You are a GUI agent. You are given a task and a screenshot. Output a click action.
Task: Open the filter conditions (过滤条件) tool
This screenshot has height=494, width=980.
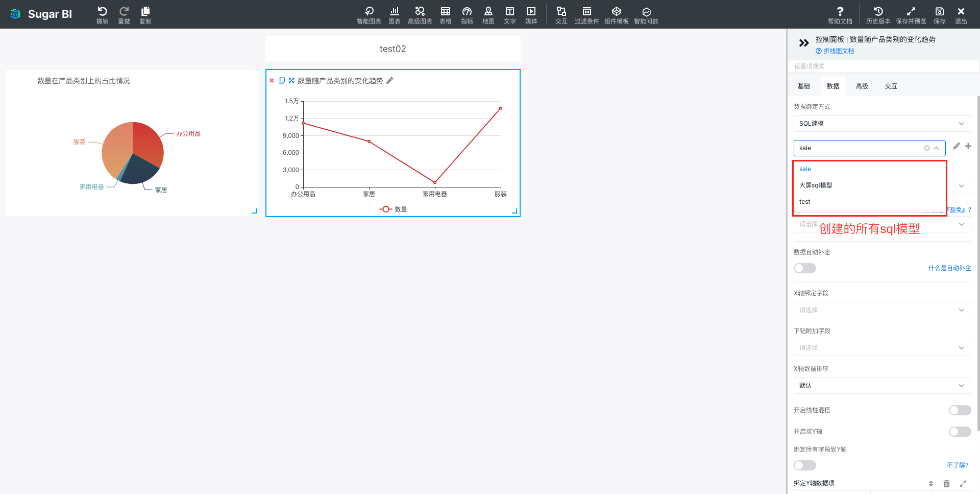click(587, 15)
